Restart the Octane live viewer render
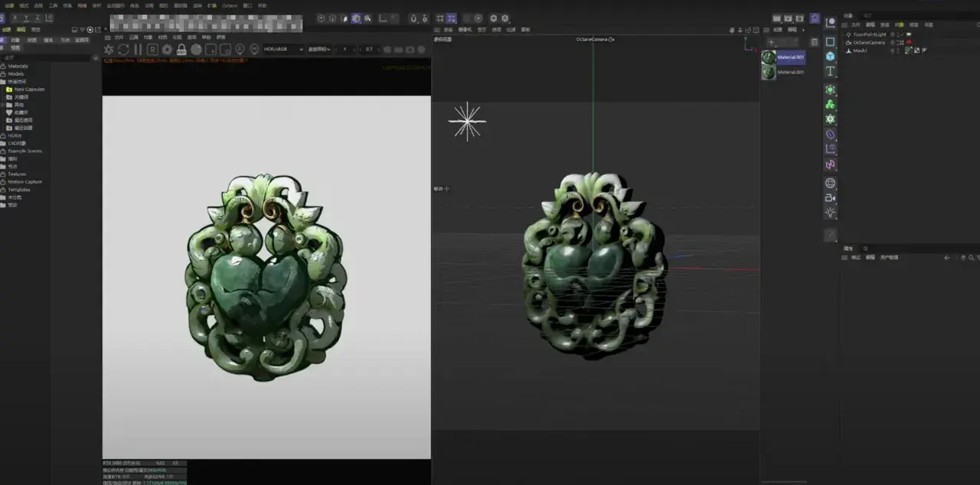 (x=123, y=49)
